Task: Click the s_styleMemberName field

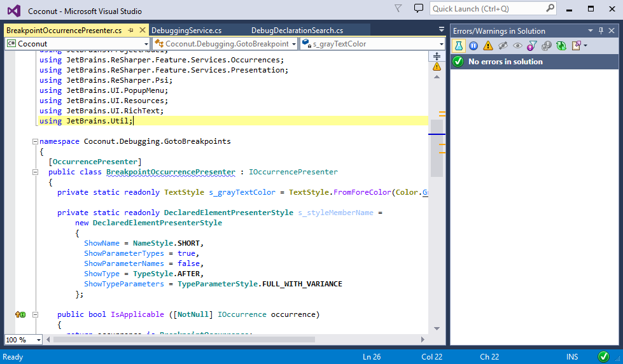Action: 336,213
